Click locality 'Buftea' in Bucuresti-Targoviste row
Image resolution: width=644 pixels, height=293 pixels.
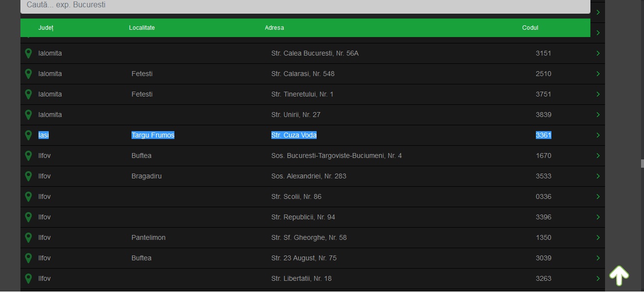click(141, 156)
